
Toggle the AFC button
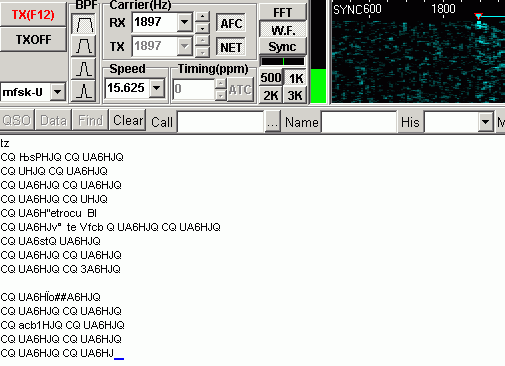point(231,23)
